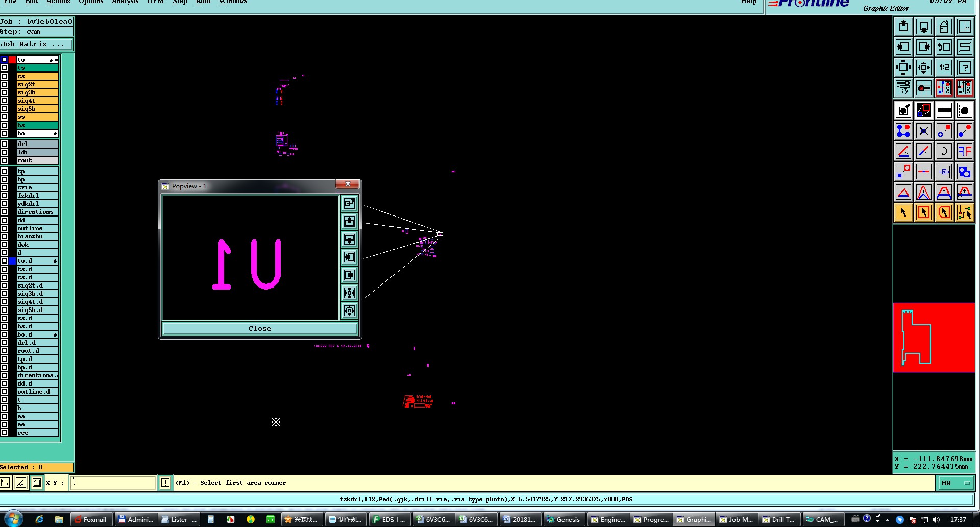Click the blue color swatch beside to.d layer
The height and width of the screenshot is (527, 980).
[12, 261]
